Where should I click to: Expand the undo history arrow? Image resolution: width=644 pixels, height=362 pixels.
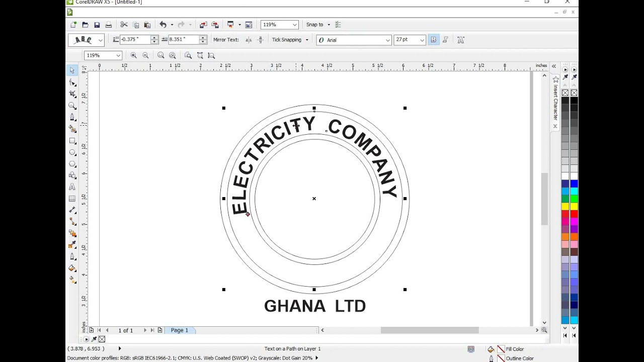[172, 25]
